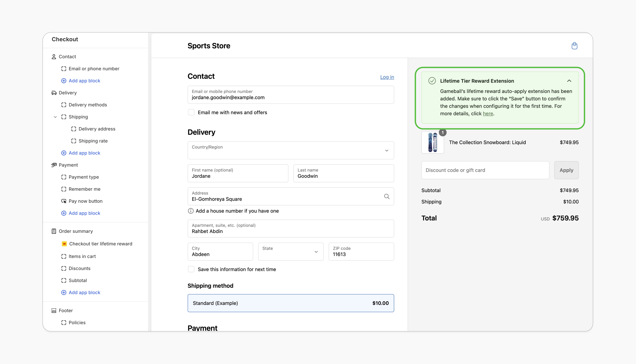The width and height of the screenshot is (636, 364).
Task: Click the Order summary icon in sidebar
Action: [x=53, y=231]
